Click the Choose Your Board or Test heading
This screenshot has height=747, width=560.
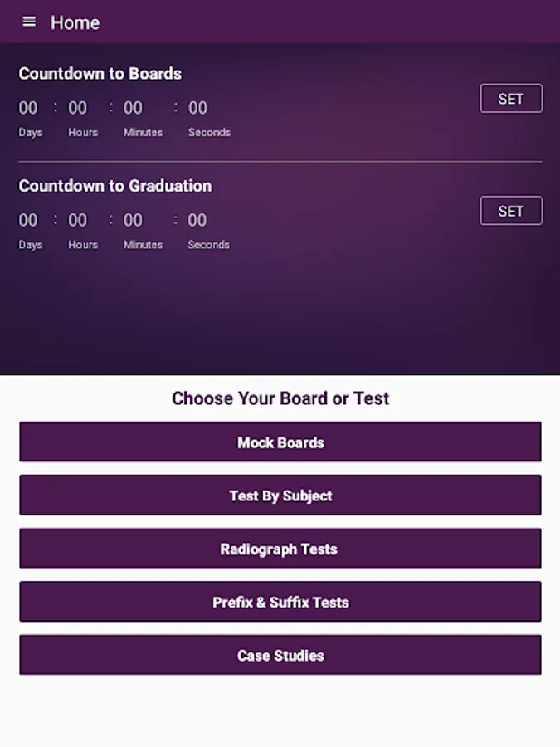pyautogui.click(x=280, y=398)
